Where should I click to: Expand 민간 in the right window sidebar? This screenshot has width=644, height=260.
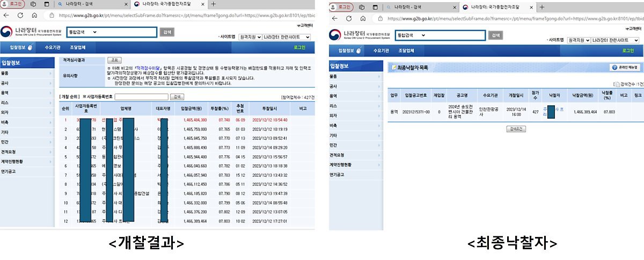355,145
